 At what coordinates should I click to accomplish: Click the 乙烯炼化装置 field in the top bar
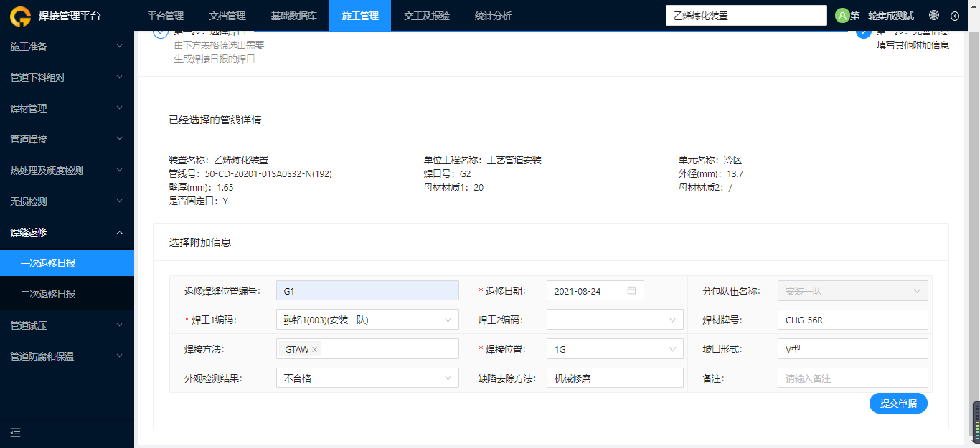[746, 16]
